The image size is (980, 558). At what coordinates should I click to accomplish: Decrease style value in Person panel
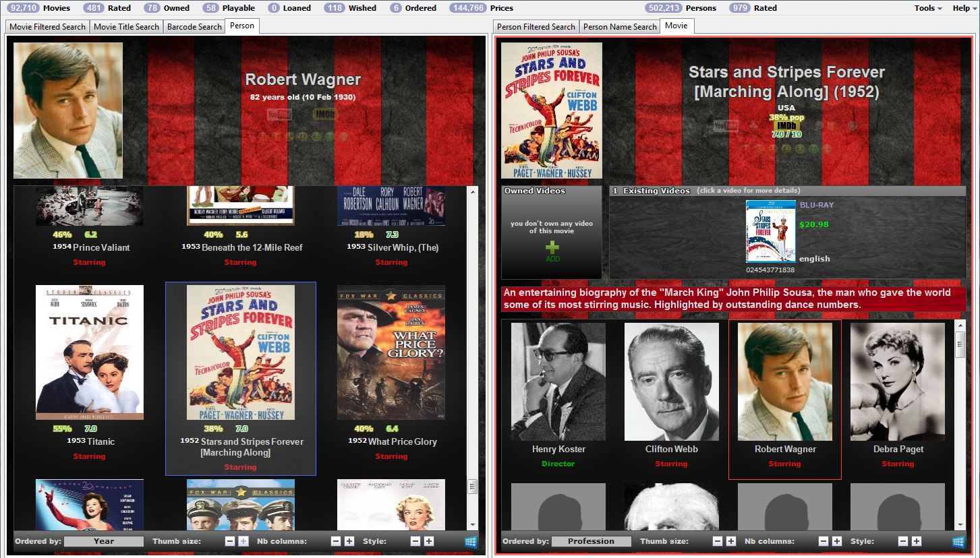[x=415, y=541]
